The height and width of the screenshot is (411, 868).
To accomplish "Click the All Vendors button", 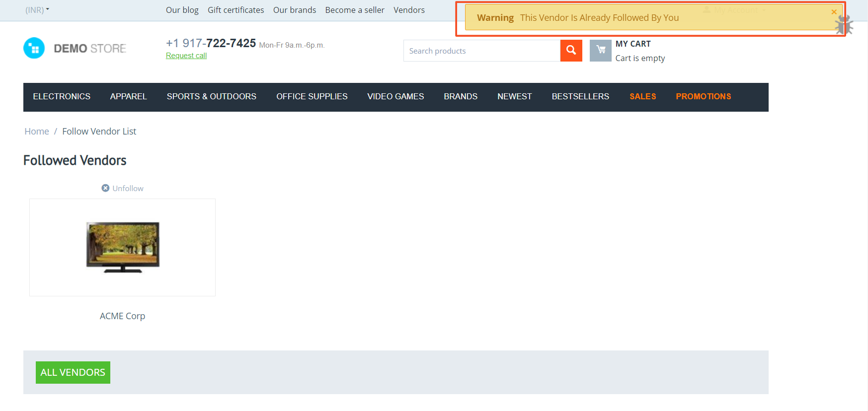I will (x=73, y=372).
